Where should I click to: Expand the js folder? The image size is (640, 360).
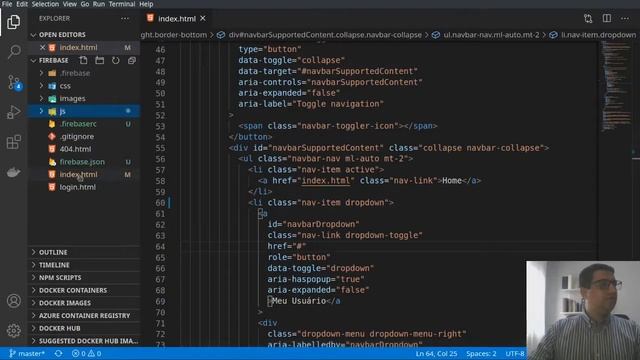tap(41, 111)
